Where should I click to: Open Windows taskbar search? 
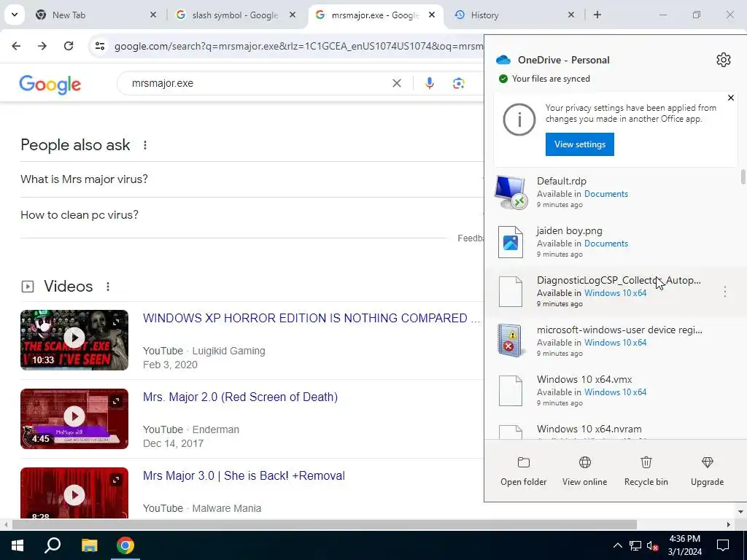click(x=53, y=545)
